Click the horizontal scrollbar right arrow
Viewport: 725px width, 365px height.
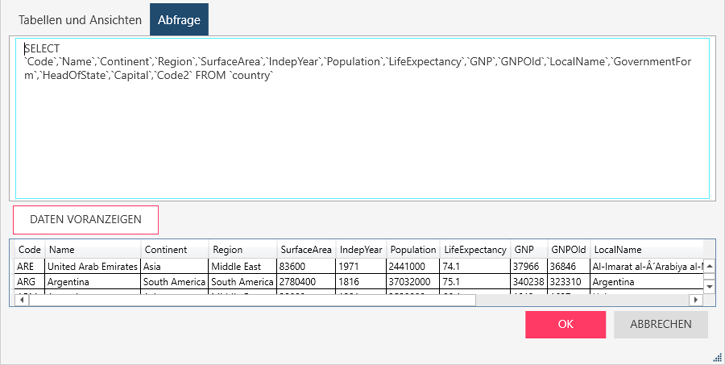pos(696,300)
